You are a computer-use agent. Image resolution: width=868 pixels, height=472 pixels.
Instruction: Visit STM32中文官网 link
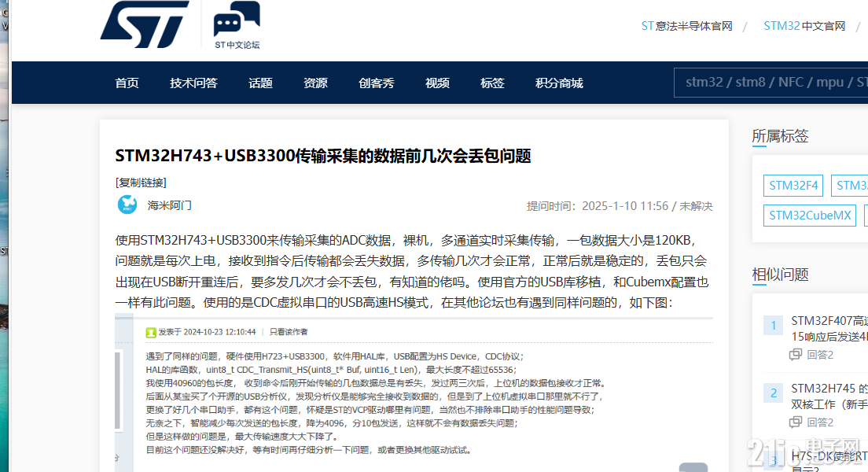tap(804, 26)
